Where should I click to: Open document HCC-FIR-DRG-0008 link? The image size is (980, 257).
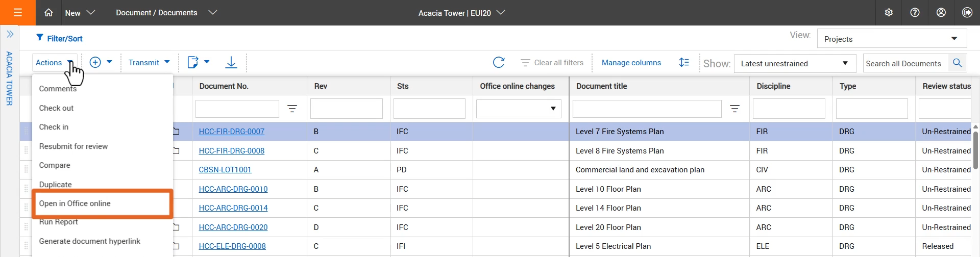coord(232,151)
